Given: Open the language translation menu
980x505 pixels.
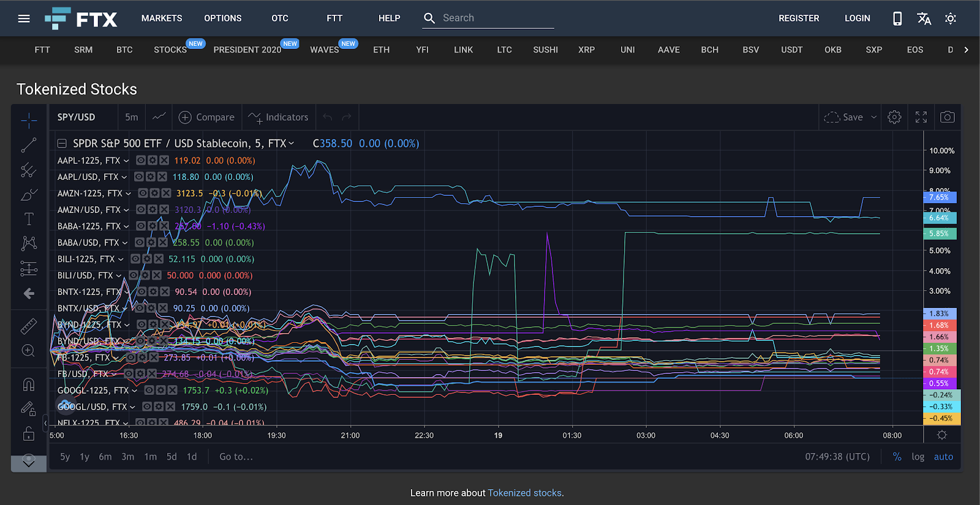Looking at the screenshot, I should click(924, 18).
